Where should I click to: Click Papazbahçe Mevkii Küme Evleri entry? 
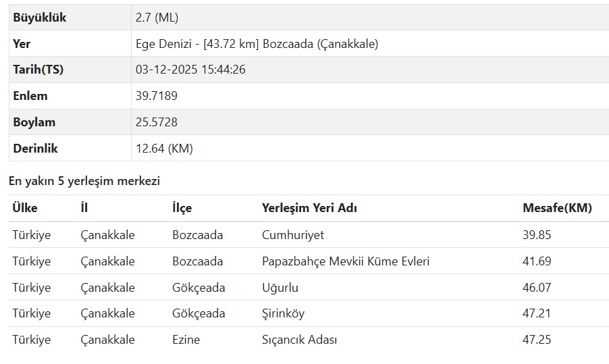click(x=346, y=261)
